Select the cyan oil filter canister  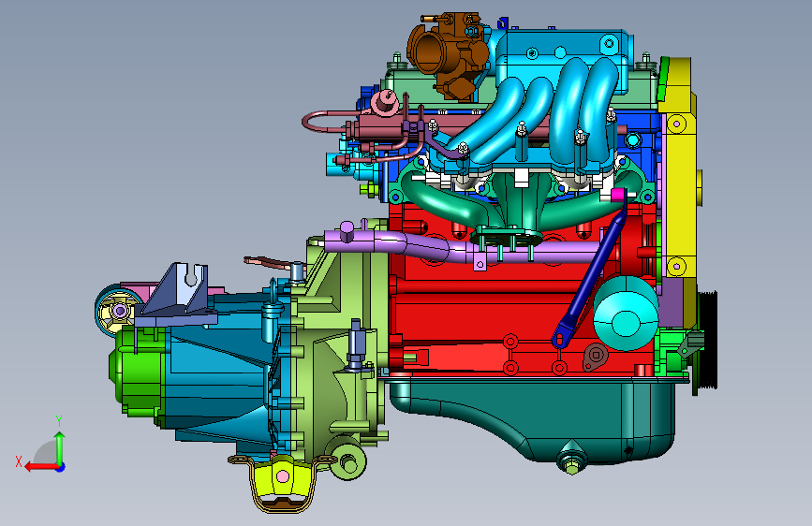point(626,314)
